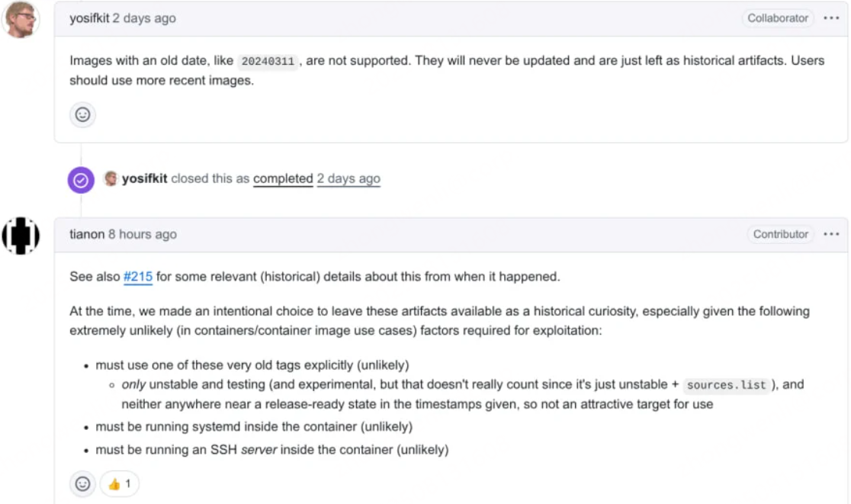Open the closed event's "2 days ago" timestamp
Screen dimensions: 851x504
tap(348, 179)
